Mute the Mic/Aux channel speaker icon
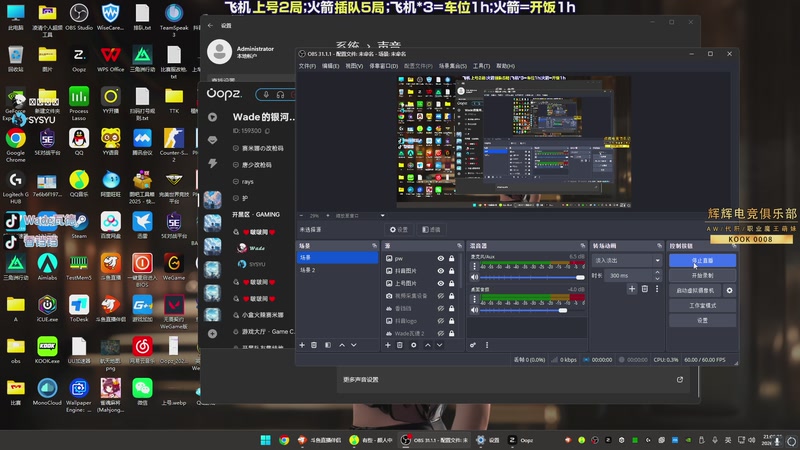The height and width of the screenshot is (450, 800). (474, 277)
